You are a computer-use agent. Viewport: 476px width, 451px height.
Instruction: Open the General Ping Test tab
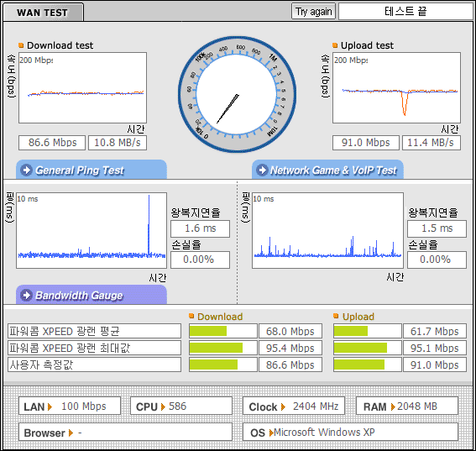pos(92,170)
